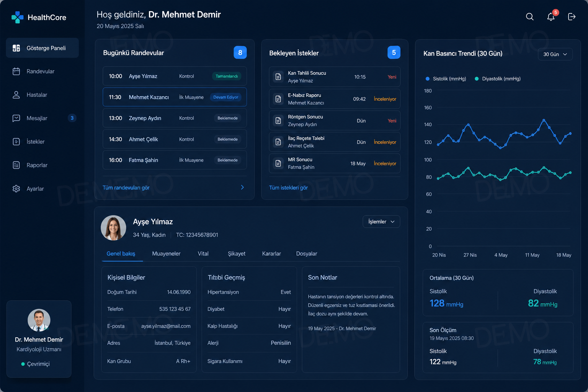Click the Raporlar sidebar icon
588x392 pixels.
point(16,165)
